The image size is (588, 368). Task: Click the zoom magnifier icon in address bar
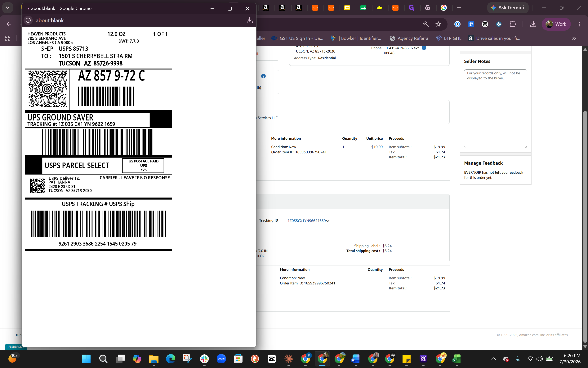(x=426, y=24)
